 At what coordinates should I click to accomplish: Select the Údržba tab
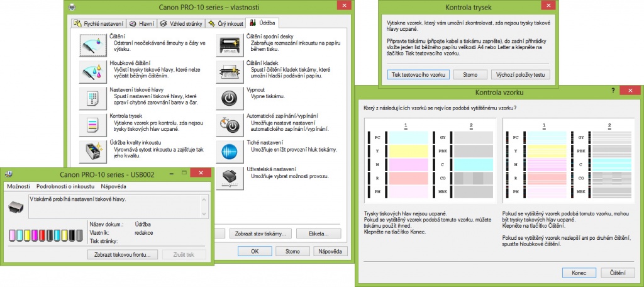click(262, 23)
